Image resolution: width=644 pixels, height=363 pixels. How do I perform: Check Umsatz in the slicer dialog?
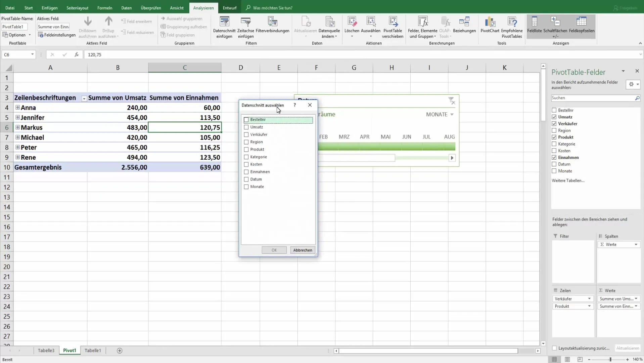pyautogui.click(x=246, y=127)
